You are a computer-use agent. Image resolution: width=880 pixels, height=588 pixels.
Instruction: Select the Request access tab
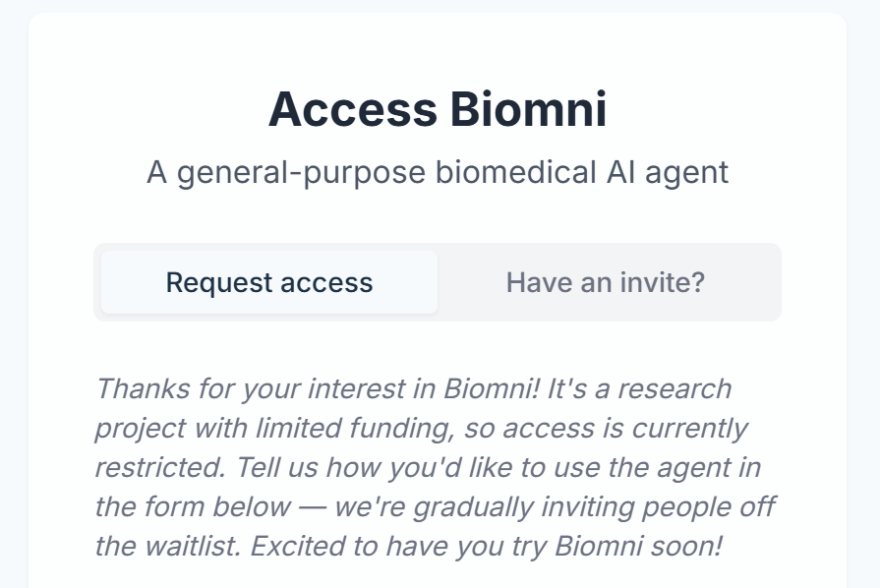[269, 283]
